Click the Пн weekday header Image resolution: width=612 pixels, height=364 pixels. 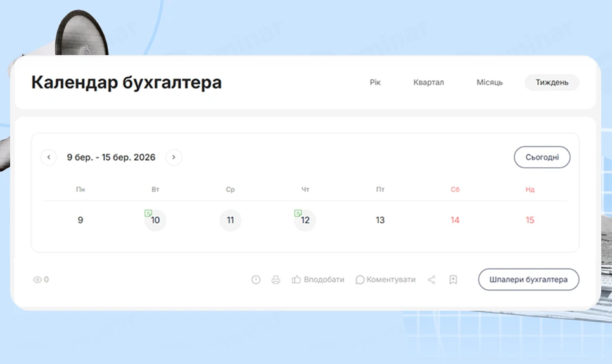tap(80, 190)
